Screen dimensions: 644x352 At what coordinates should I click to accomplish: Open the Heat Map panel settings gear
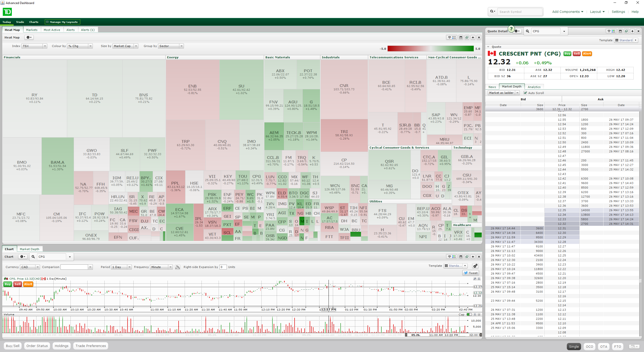(x=29, y=37)
